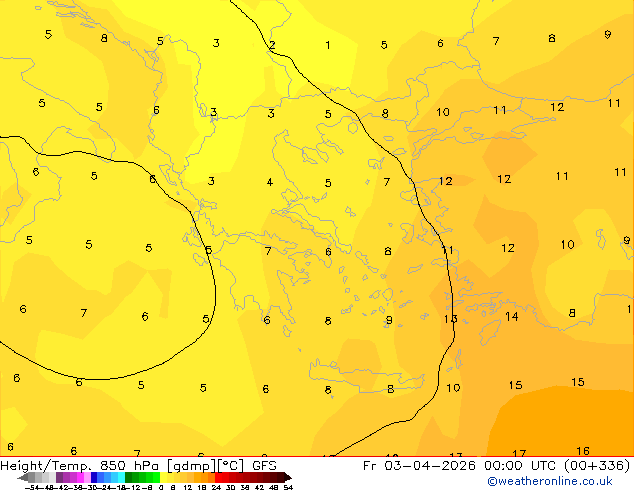Click the '[gdmp]' unit label
Screen dimensions: 634x490
click(x=192, y=466)
